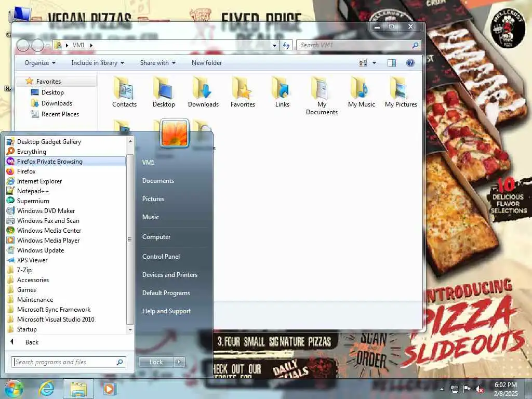
Task: Open Internet Explorer on the taskbar
Action: tap(46, 389)
